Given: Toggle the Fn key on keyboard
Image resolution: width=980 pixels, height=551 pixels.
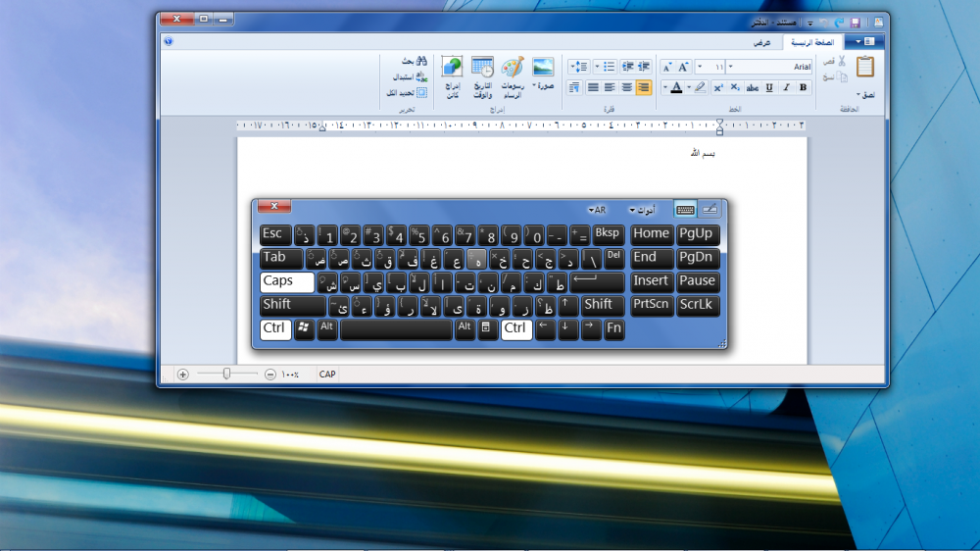Looking at the screenshot, I should (x=614, y=329).
